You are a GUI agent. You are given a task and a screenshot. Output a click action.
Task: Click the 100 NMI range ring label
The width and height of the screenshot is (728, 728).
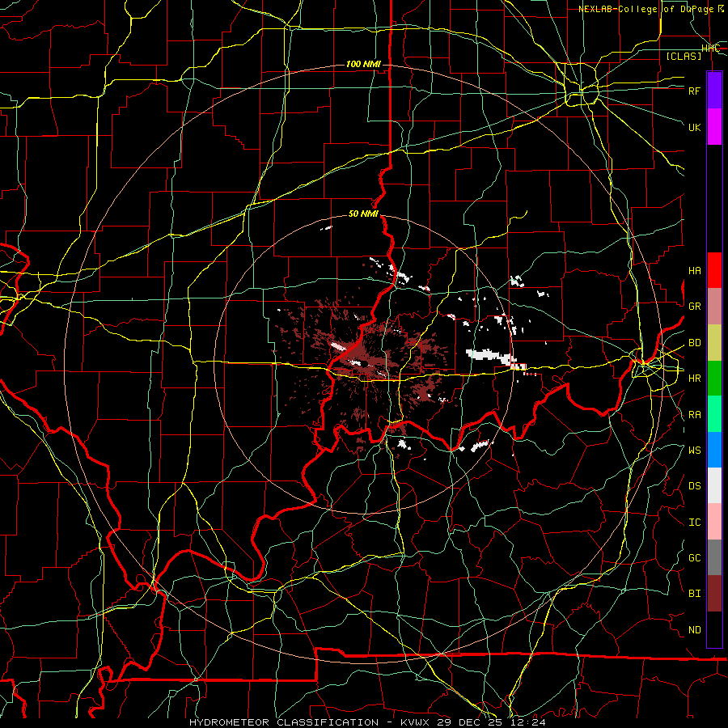(363, 64)
